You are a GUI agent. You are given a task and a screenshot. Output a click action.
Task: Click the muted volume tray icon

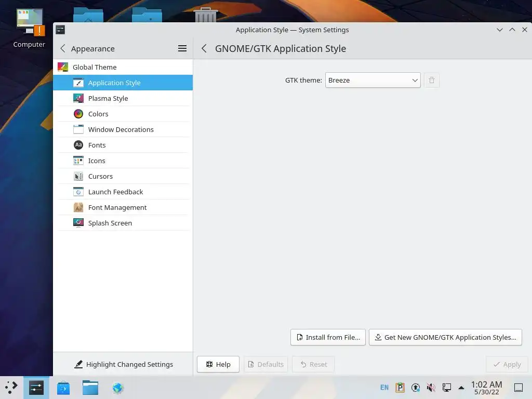tap(431, 388)
